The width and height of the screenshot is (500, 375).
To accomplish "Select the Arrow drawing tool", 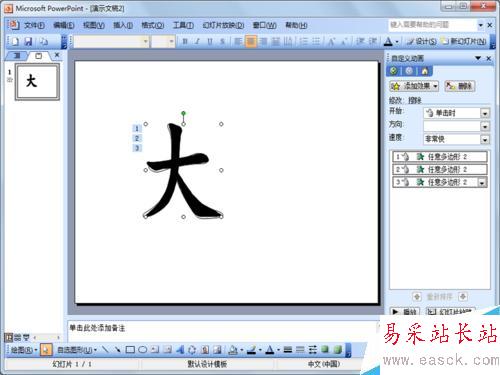I will [117, 350].
